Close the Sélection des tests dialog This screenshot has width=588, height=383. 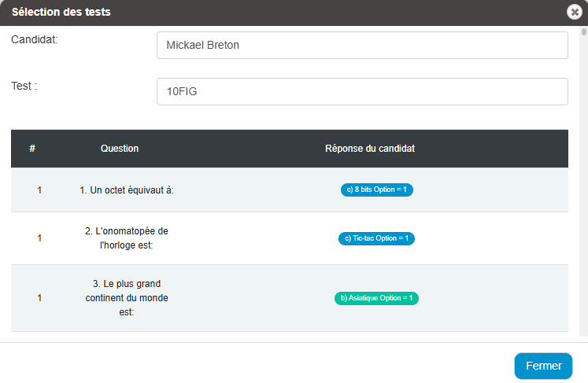point(574,12)
